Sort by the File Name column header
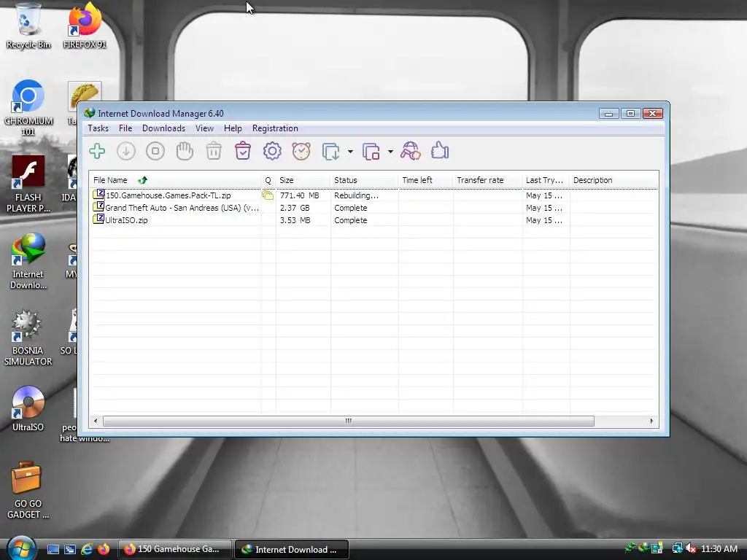Viewport: 747px width, 560px height. pyautogui.click(x=175, y=180)
